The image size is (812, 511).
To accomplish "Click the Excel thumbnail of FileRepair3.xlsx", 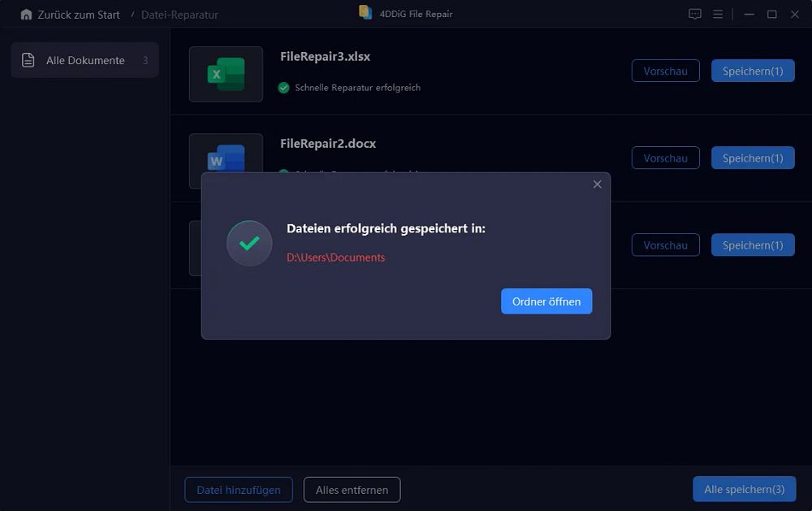I will point(226,74).
